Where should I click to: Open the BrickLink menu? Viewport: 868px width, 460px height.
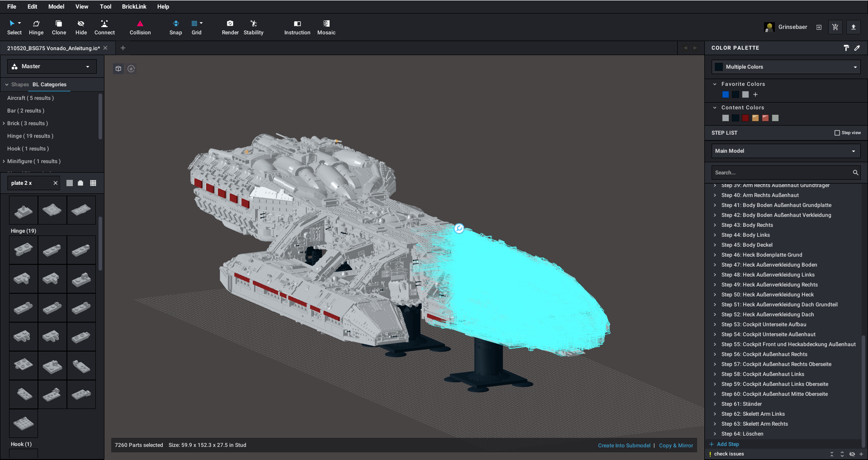134,7
